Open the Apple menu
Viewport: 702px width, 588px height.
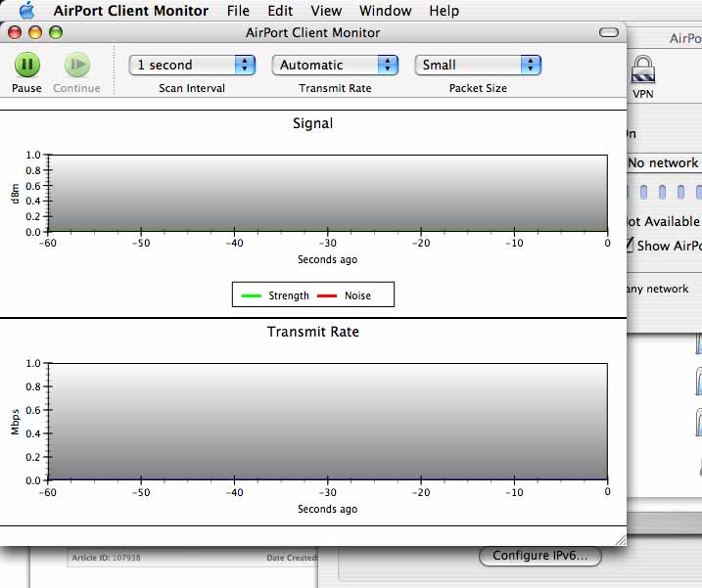[x=26, y=11]
